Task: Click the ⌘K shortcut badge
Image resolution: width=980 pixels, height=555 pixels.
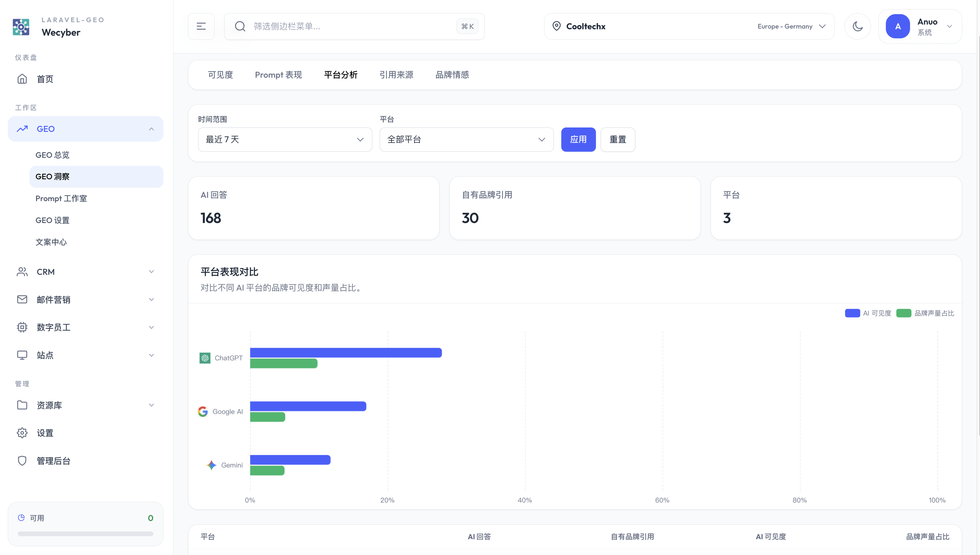Action: (x=467, y=26)
